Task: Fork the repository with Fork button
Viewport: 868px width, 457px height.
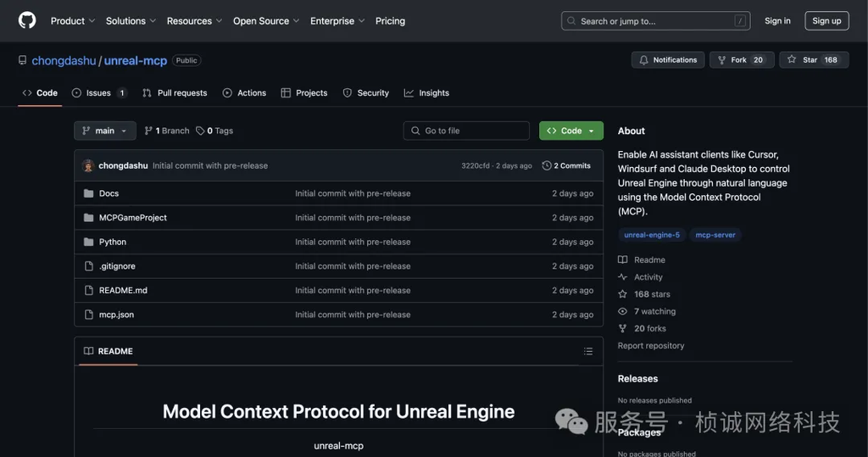Action: (x=741, y=60)
